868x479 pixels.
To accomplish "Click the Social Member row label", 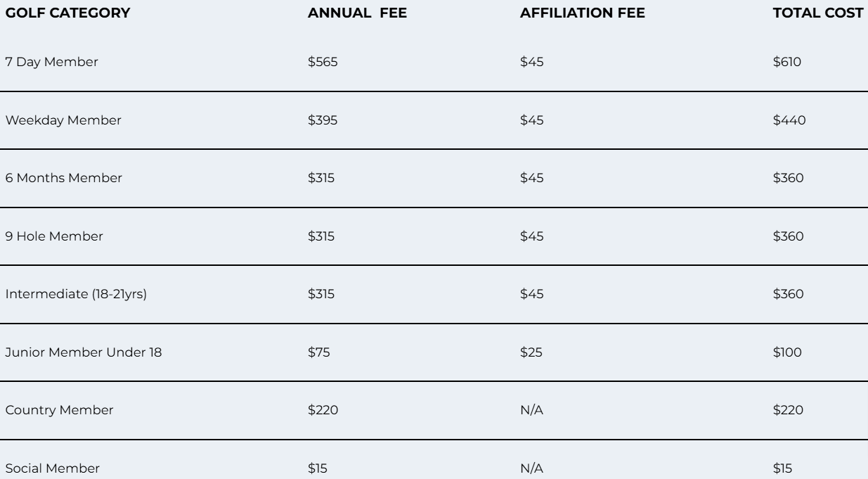I will click(x=53, y=468).
